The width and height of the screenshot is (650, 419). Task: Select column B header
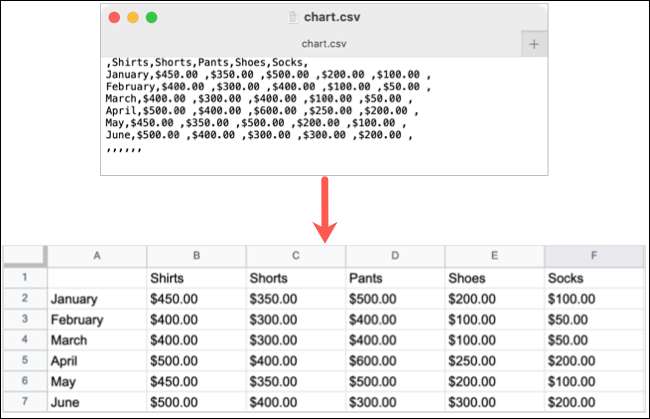pyautogui.click(x=196, y=256)
